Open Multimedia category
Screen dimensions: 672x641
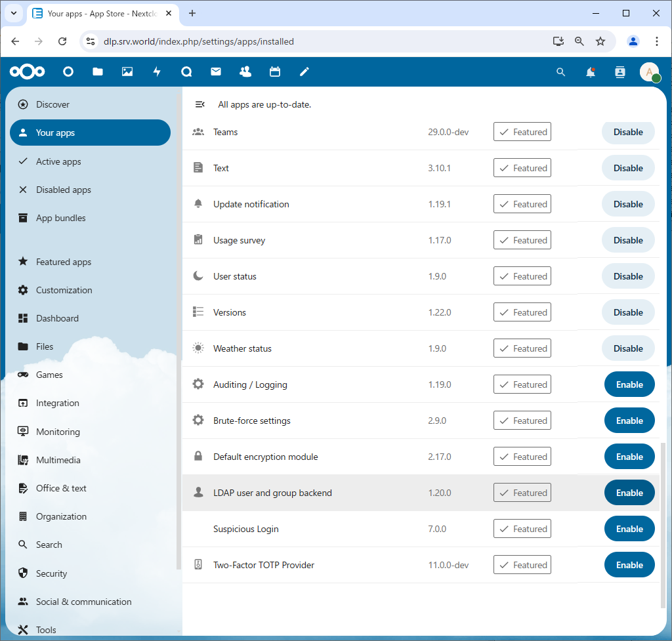pos(91,460)
